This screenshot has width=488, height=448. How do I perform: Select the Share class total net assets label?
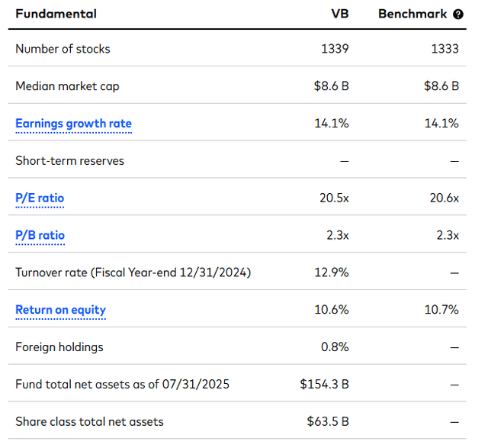coord(89,422)
